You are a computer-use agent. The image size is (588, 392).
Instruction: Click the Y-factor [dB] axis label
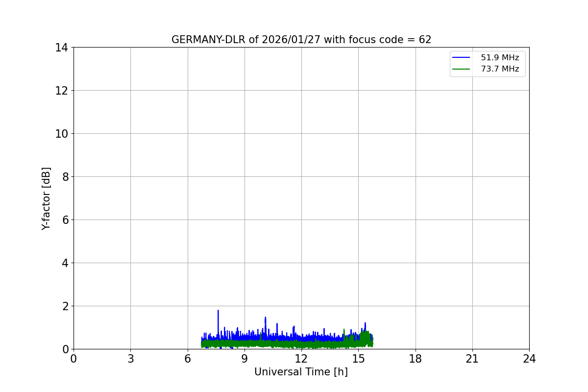point(46,198)
